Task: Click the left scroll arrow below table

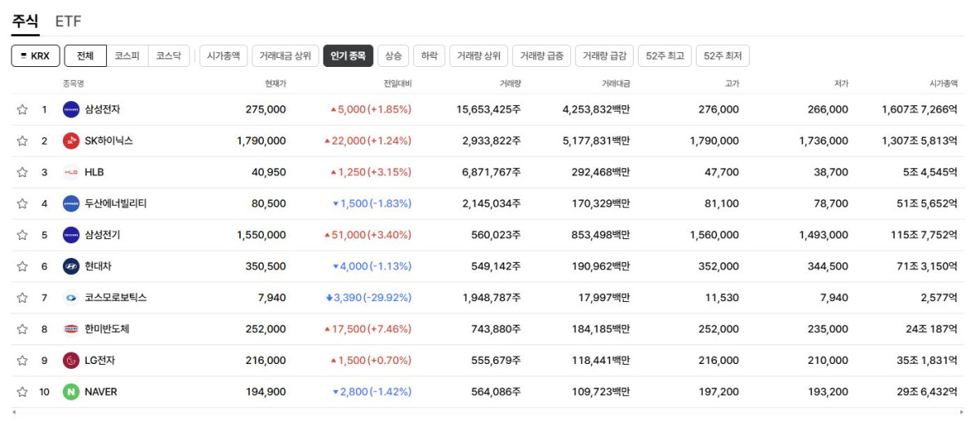Action: 16,414
